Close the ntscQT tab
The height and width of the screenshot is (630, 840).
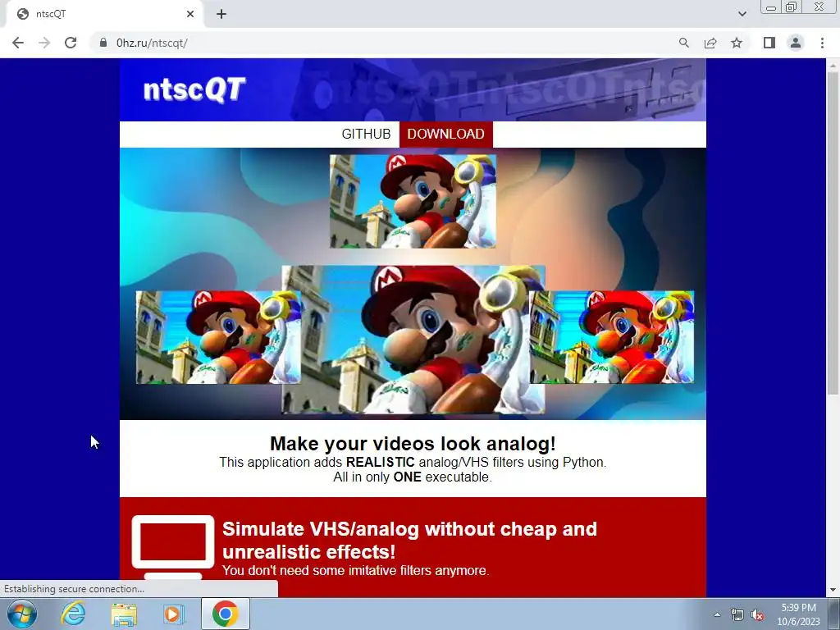(x=190, y=15)
